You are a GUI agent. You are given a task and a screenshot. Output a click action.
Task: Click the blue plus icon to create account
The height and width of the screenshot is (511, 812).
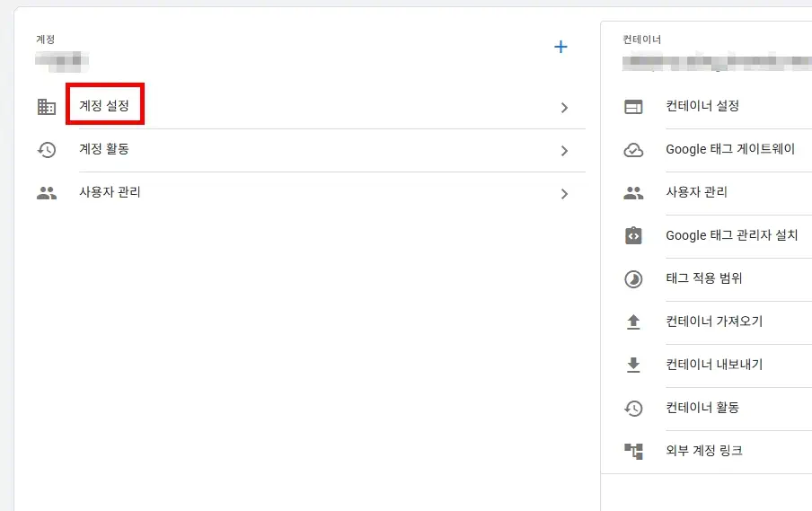pyautogui.click(x=560, y=47)
